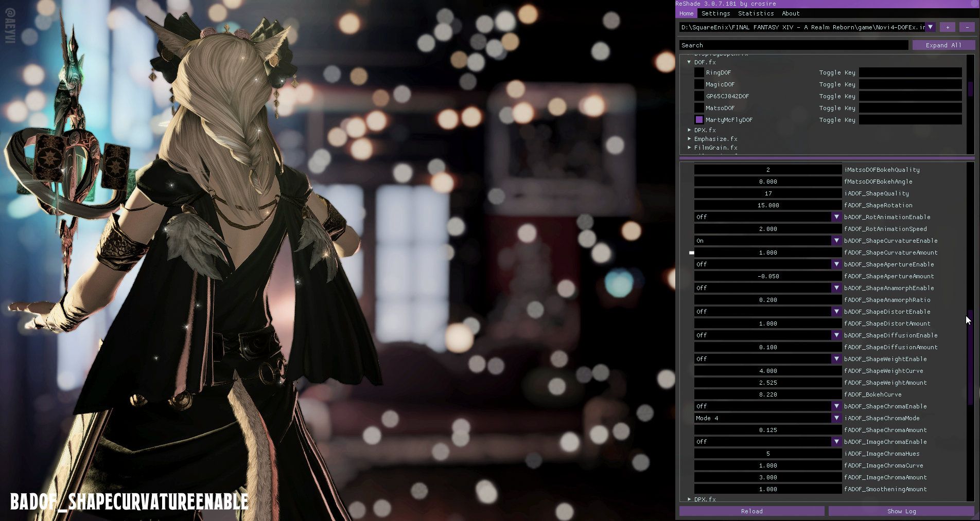This screenshot has width=980, height=521.
Task: Expand the DPX.fx node in technique list
Action: 689,130
